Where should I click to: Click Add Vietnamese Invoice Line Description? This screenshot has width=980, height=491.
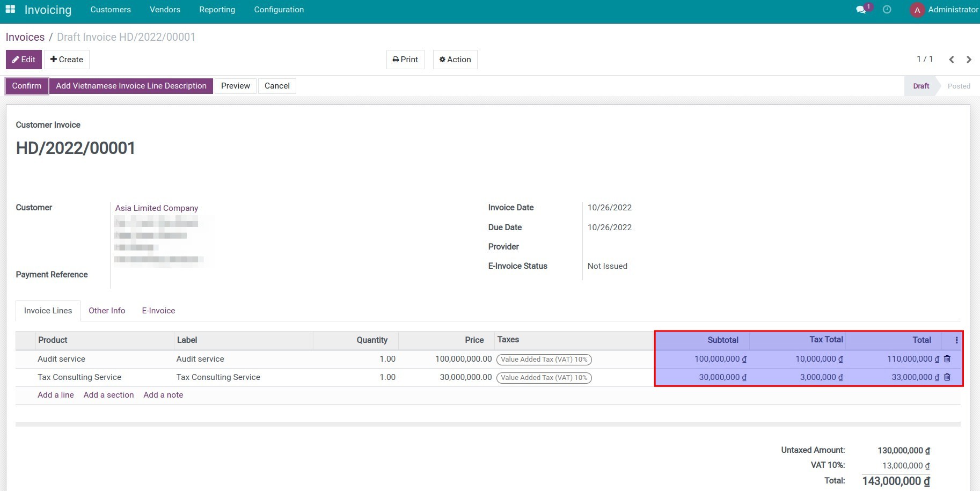point(130,85)
